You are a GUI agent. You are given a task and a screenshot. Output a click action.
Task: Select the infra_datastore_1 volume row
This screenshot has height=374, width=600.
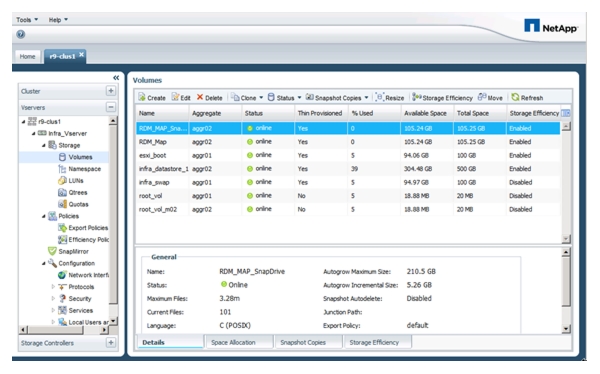[348, 169]
